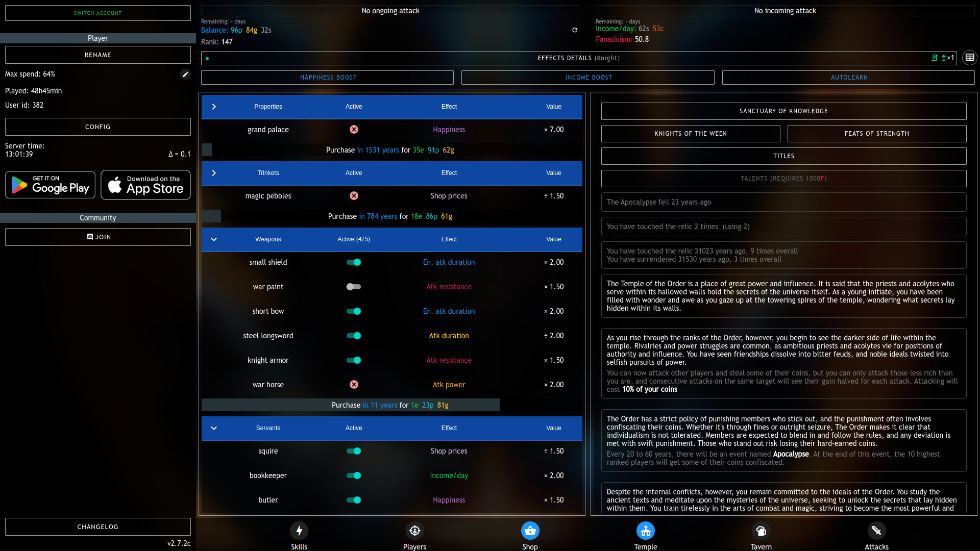This screenshot has width=980, height=551.
Task: Open the Skills tab via lightning icon
Action: pyautogui.click(x=299, y=531)
